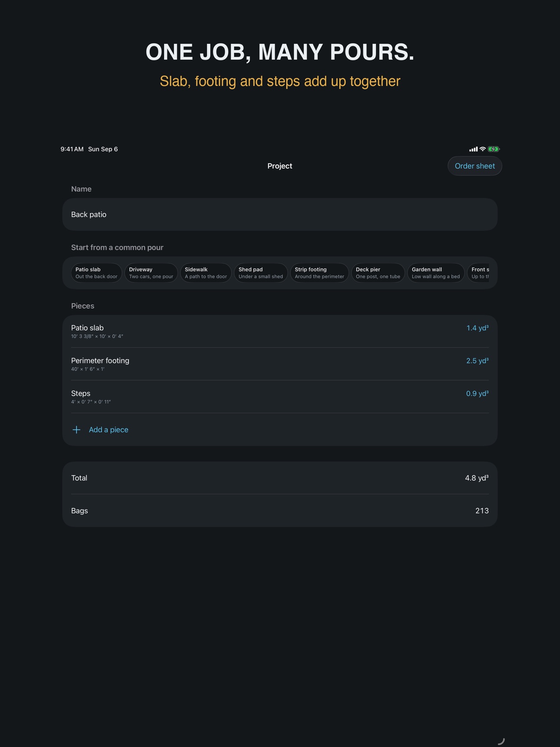Open the Patio slab piece row
Screen dimensions: 560x747
pyautogui.click(x=280, y=331)
